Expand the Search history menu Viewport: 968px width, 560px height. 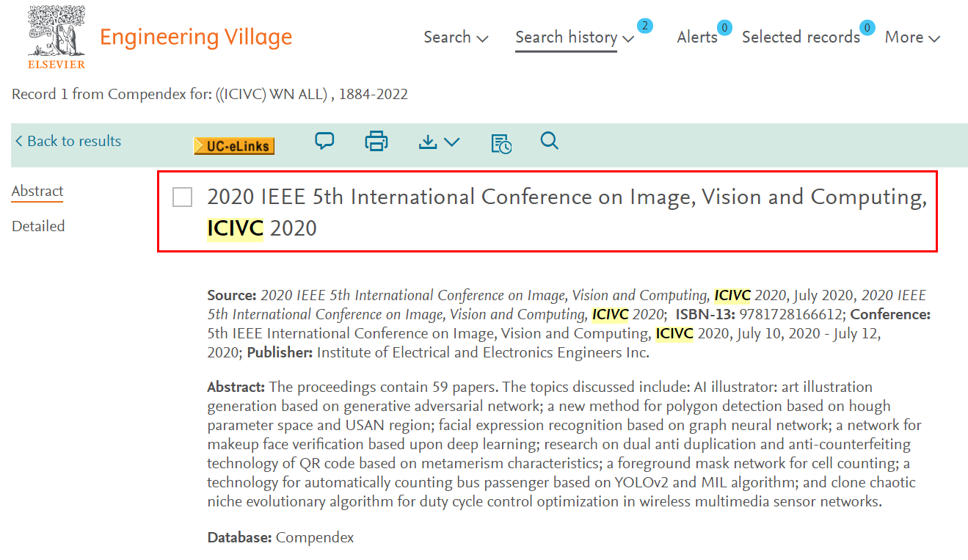[575, 37]
